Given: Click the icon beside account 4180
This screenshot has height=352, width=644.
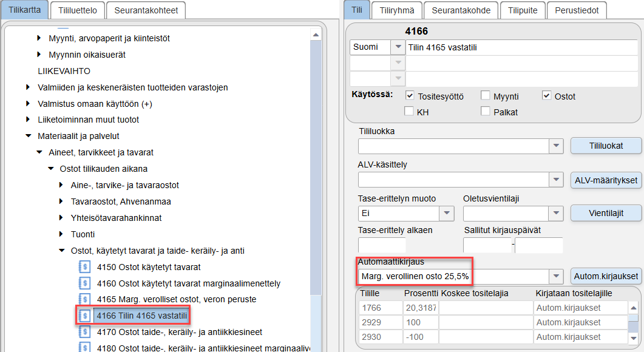Looking at the screenshot, I should [x=84, y=348].
